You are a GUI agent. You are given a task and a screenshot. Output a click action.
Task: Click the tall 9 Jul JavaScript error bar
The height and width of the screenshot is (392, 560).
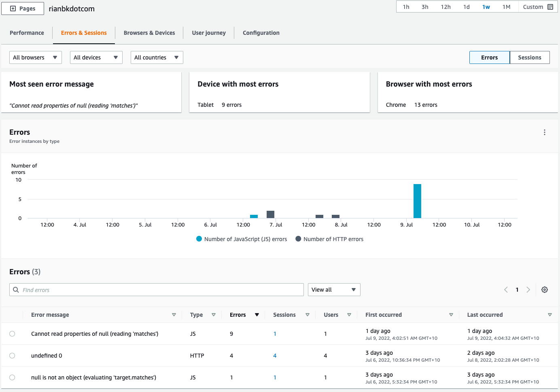pos(417,201)
